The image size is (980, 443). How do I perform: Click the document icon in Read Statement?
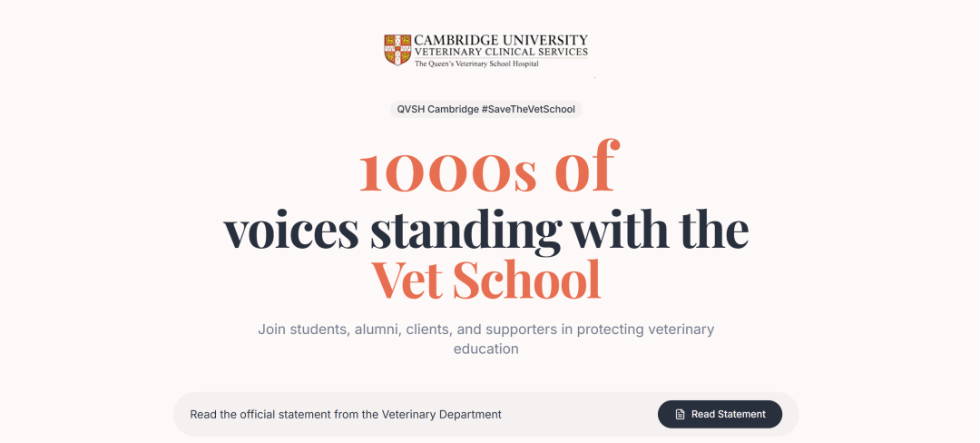(680, 414)
